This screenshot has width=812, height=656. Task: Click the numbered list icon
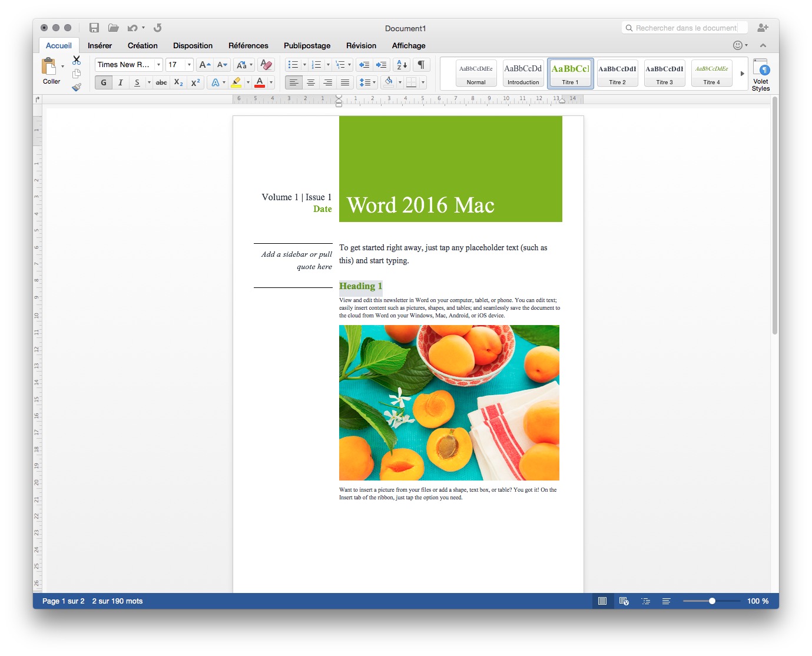coord(317,65)
